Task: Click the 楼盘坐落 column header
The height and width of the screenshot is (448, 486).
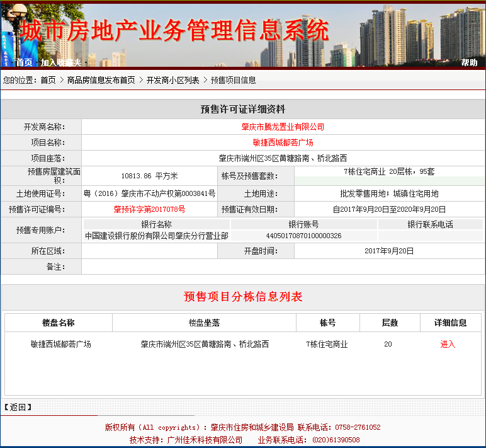Action: pos(204,323)
